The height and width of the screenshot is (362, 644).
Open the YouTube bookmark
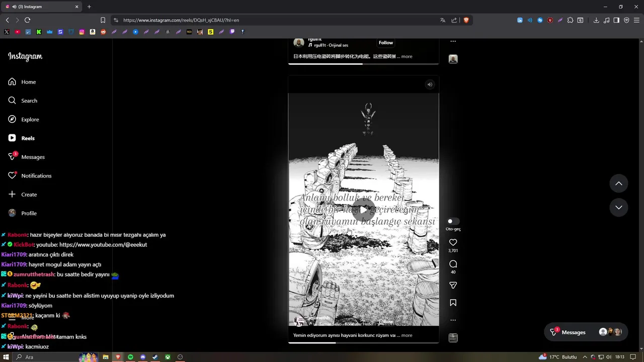[x=18, y=32]
